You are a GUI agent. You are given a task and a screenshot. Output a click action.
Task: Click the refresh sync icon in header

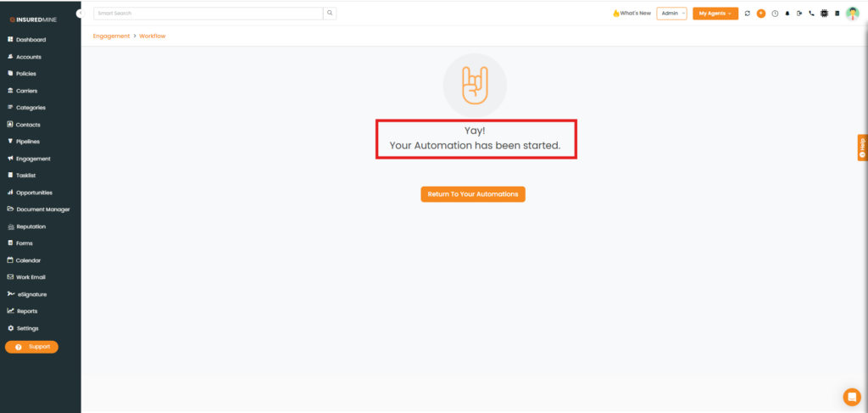coord(747,14)
